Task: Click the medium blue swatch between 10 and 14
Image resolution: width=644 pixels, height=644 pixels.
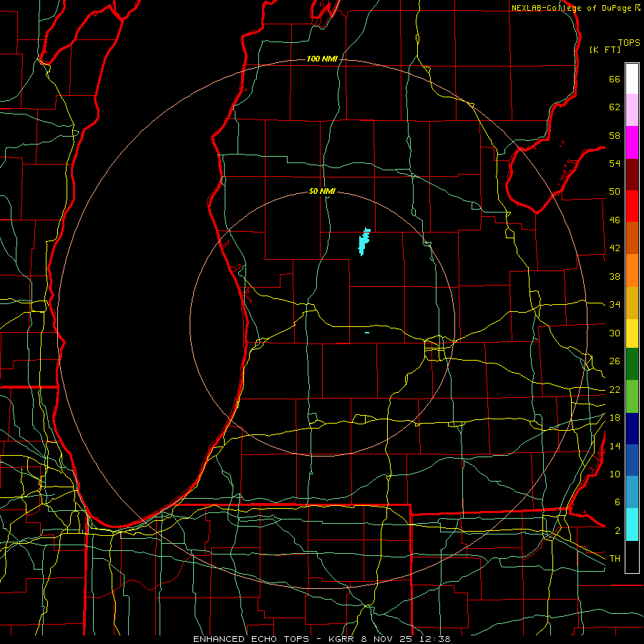Action: (632, 460)
